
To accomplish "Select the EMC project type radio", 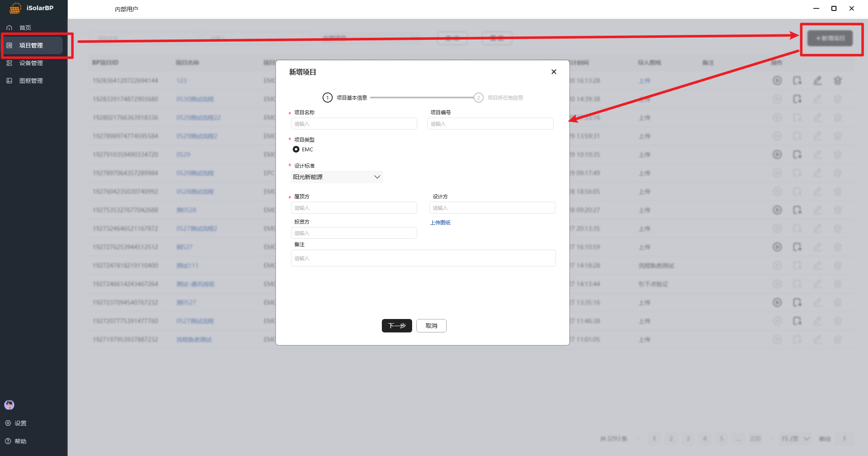I will (296, 149).
